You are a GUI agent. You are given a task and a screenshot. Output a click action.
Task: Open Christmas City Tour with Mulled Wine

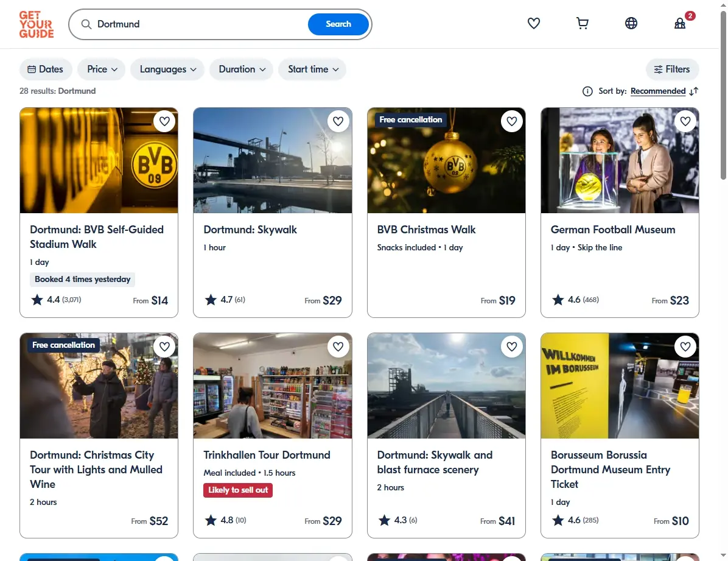pos(96,470)
